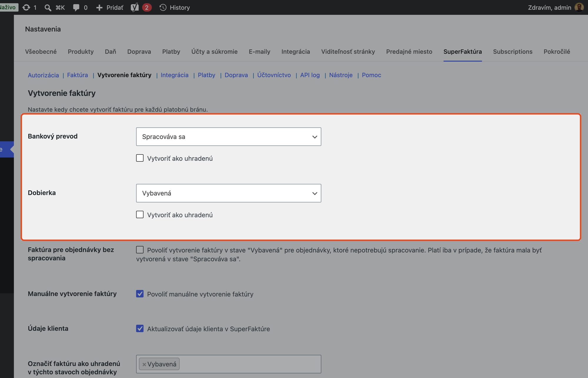Viewport: 588px width, 378px height.
Task: Click the History clock icon
Action: (x=163, y=7)
